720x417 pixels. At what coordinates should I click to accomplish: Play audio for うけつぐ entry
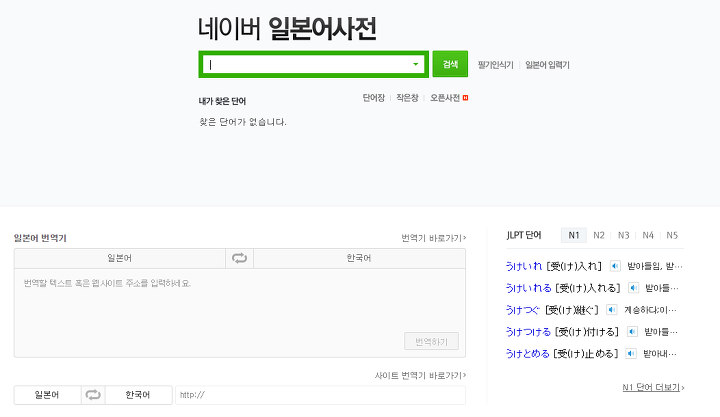[x=611, y=310]
